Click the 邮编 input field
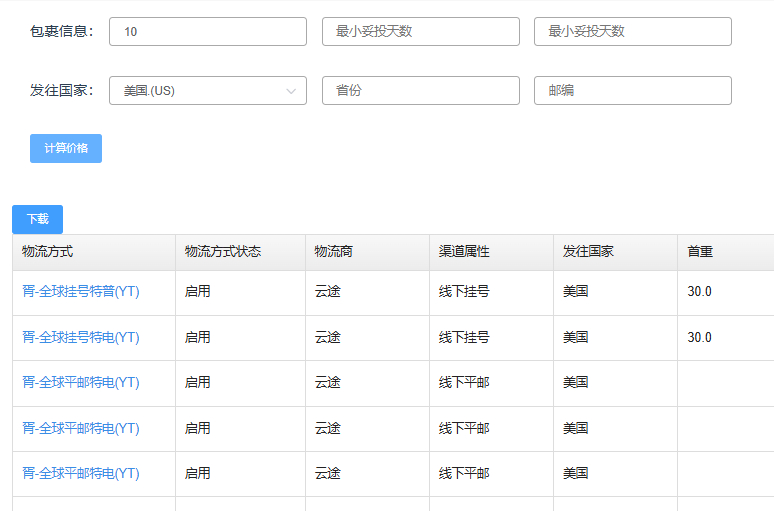Viewport: 774px width, 511px height. coord(632,91)
